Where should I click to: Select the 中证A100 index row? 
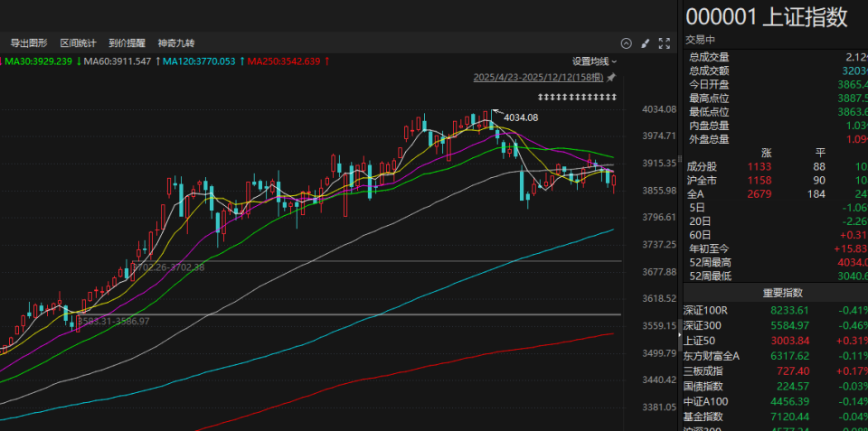775,402
